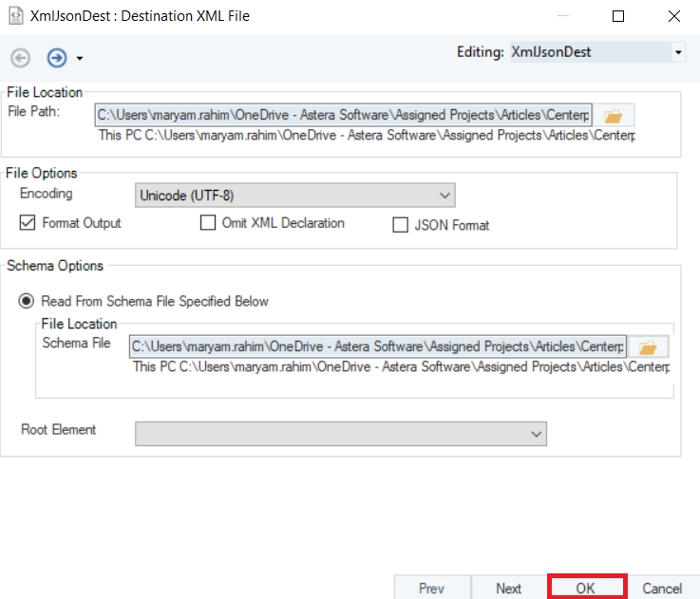Screen dimensions: 700x599
Task: Expand the Root Element dropdown
Action: coord(341,434)
